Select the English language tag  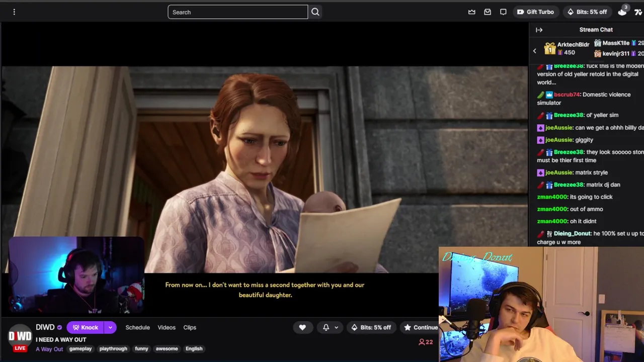point(194,349)
